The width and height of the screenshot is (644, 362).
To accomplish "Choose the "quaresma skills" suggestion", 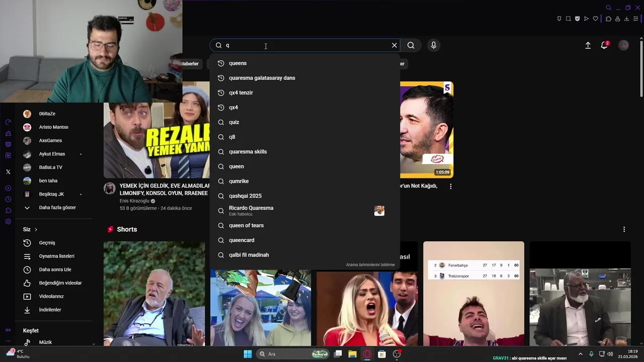I will 305,152.
